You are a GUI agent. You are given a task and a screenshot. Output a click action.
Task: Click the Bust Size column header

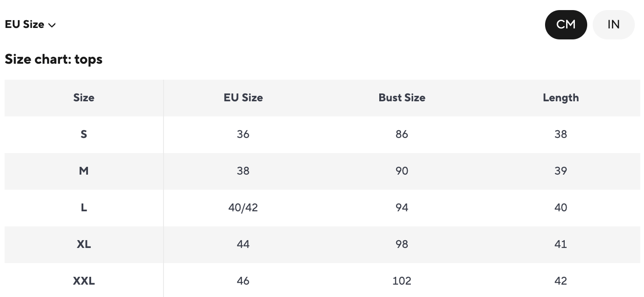coord(402,98)
